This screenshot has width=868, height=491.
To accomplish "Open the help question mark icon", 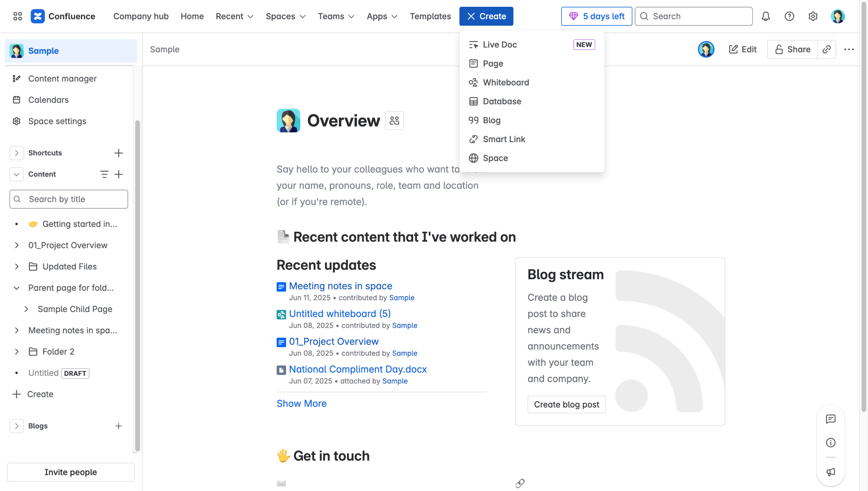I will [x=789, y=16].
